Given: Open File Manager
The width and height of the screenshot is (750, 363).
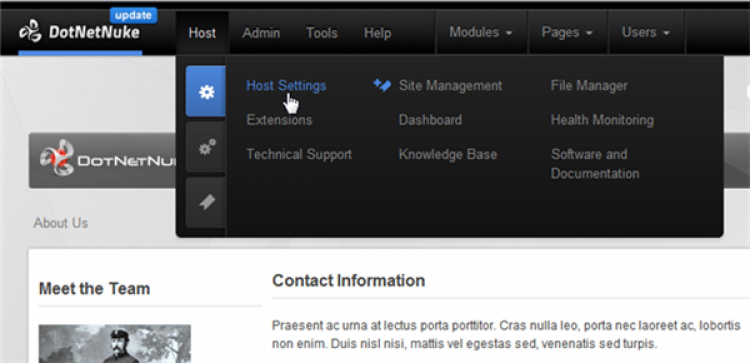Looking at the screenshot, I should click(x=589, y=86).
